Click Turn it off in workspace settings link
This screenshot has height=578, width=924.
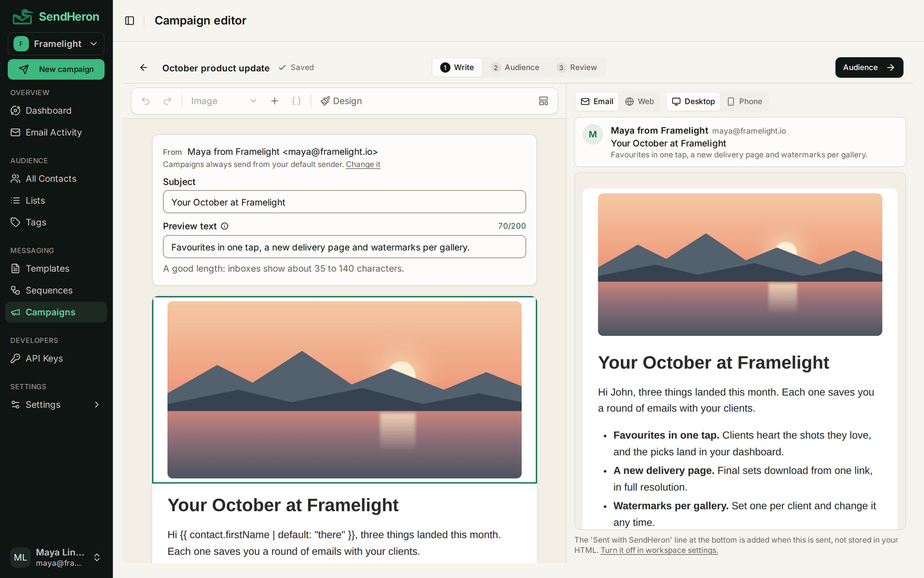(659, 550)
